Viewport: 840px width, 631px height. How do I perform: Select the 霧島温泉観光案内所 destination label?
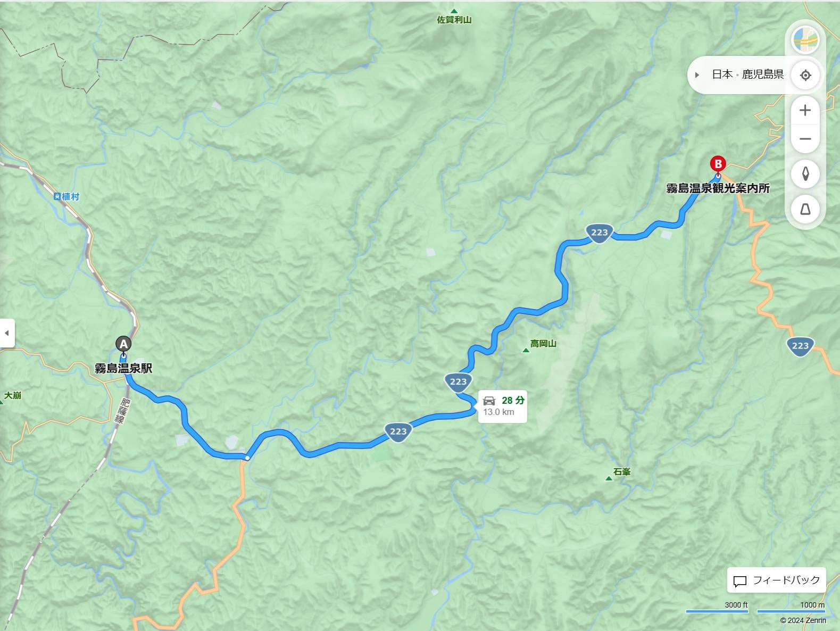718,188
